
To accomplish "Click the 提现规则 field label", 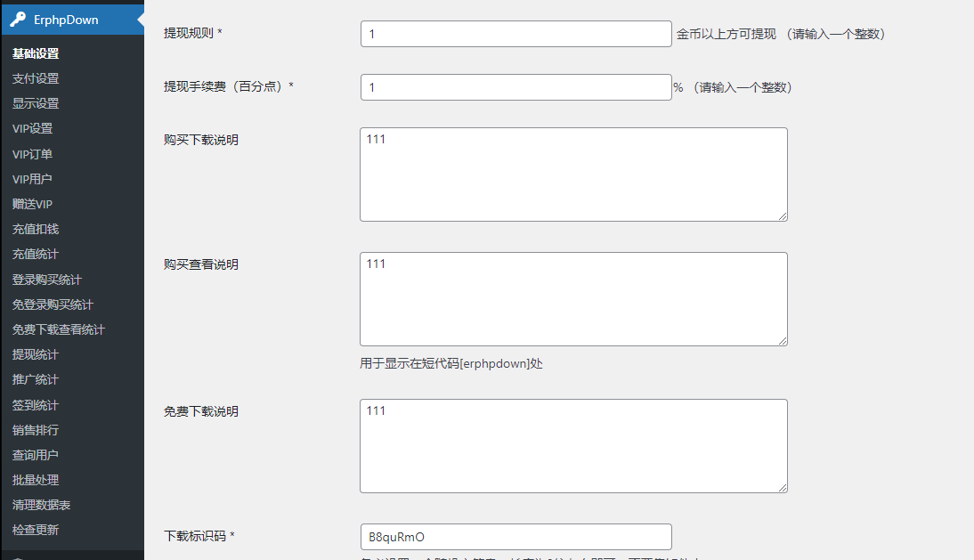I will [x=192, y=33].
